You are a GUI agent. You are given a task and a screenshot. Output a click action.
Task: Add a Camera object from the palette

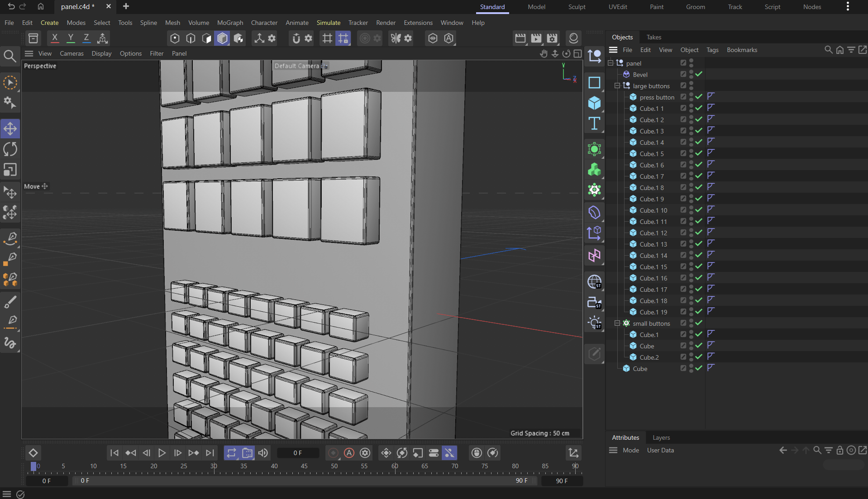pyautogui.click(x=594, y=303)
